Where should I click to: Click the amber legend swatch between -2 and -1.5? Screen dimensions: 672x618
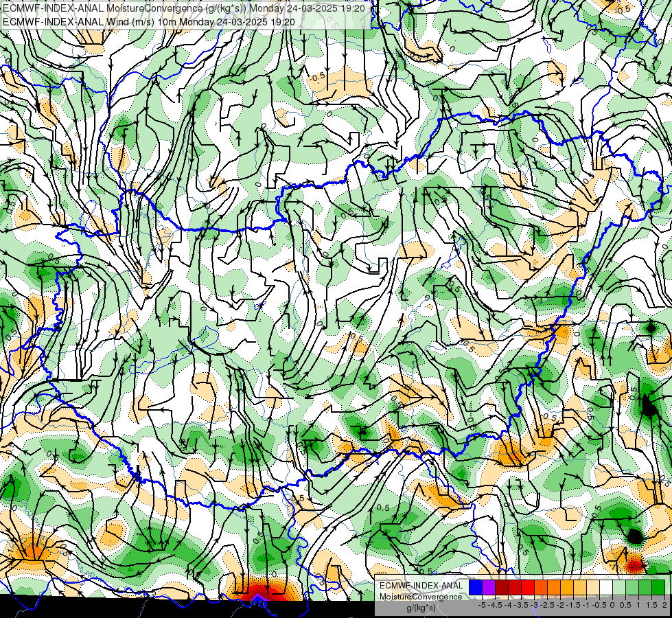[566, 587]
